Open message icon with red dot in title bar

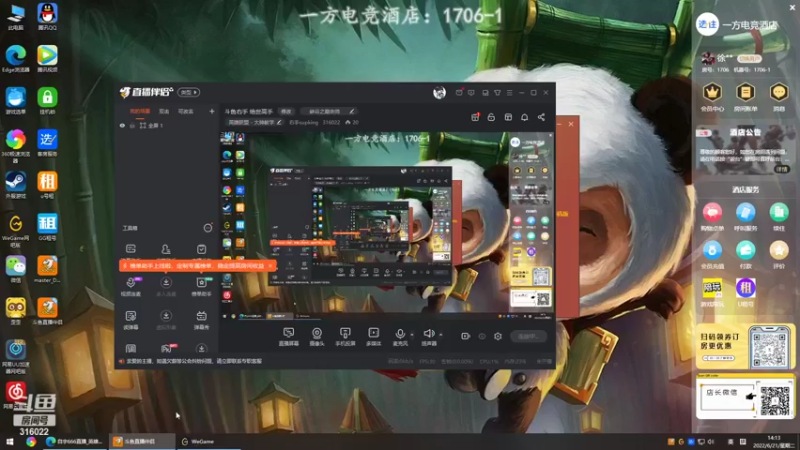click(459, 92)
